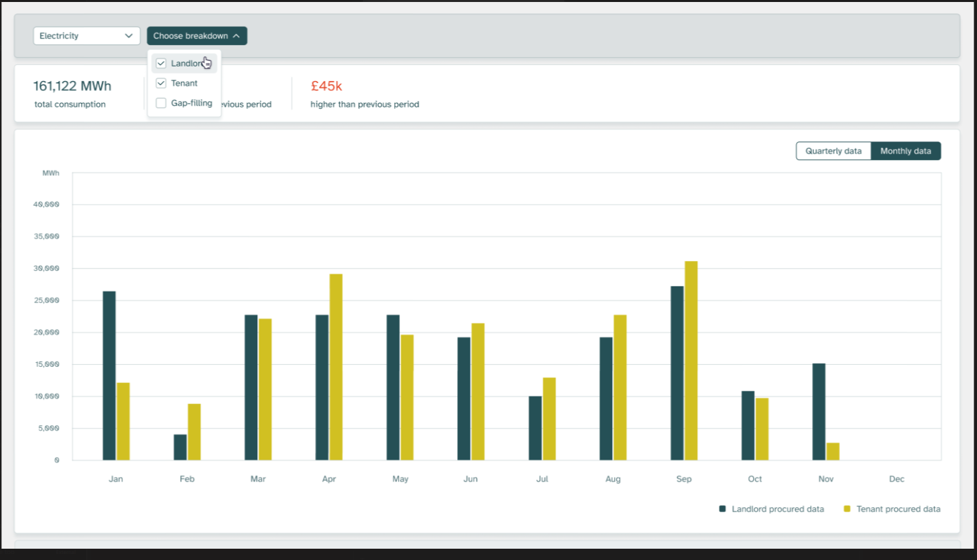The width and height of the screenshot is (977, 560).
Task: Click the £45k higher than previous period figure
Action: 326,86
